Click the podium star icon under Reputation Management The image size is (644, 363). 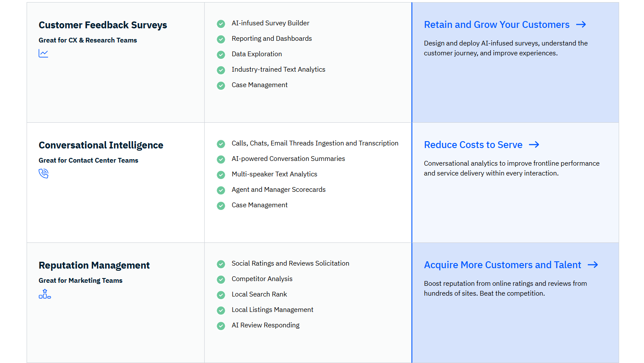tap(45, 294)
